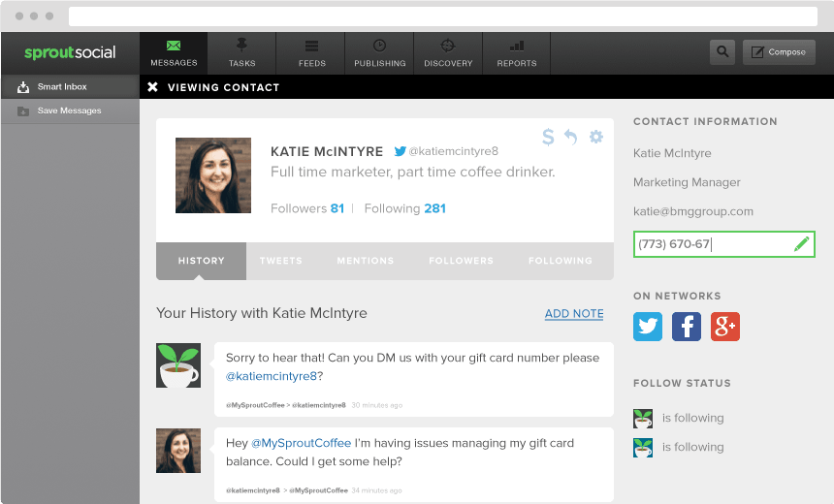Click the @katiemcintyre8 mention link in reply
This screenshot has width=834, height=504.
coord(272,376)
